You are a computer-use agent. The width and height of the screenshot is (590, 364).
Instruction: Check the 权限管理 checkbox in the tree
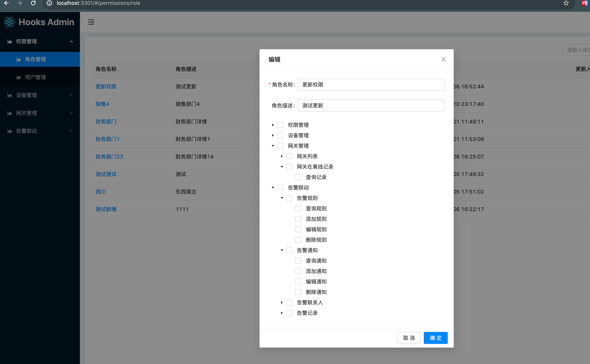click(280, 125)
